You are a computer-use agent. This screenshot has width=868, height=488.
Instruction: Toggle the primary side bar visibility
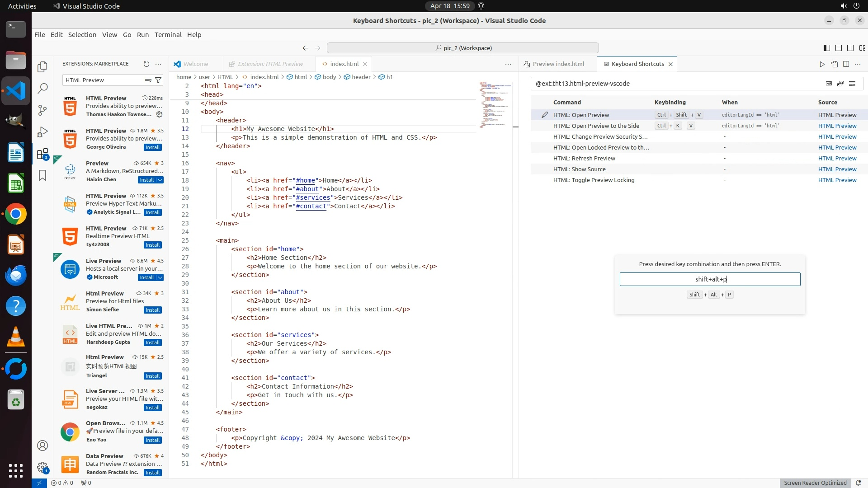(x=826, y=48)
